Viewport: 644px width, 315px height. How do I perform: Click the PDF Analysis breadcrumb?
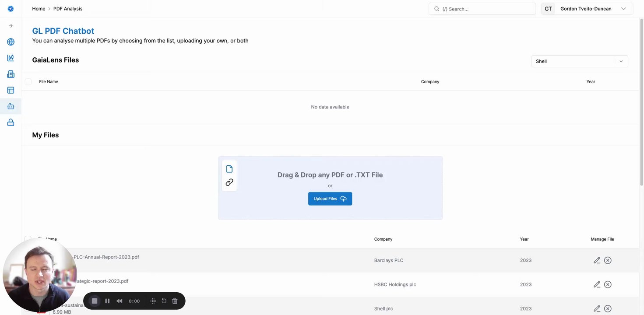pos(68,9)
